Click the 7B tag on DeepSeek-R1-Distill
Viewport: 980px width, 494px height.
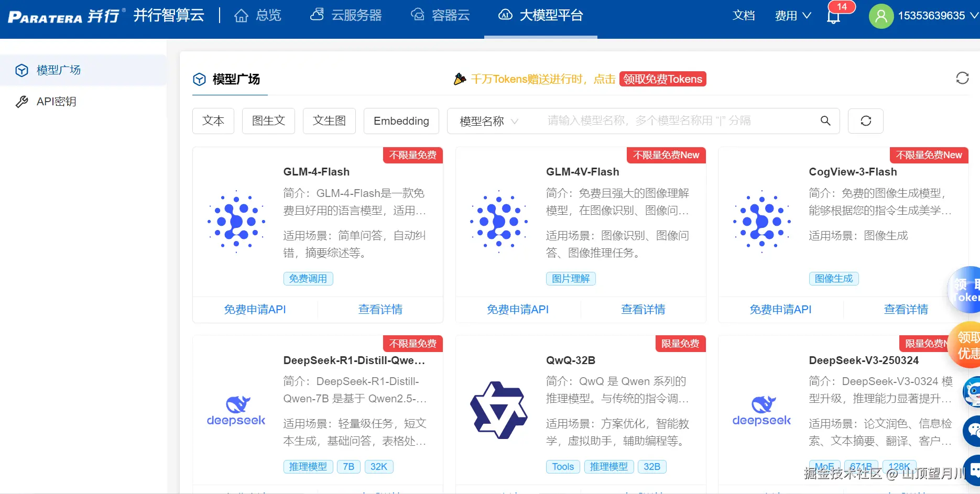pos(349,467)
